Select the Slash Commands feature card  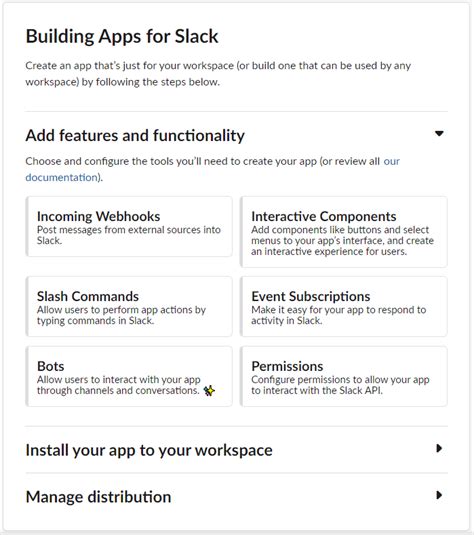pyautogui.click(x=129, y=307)
